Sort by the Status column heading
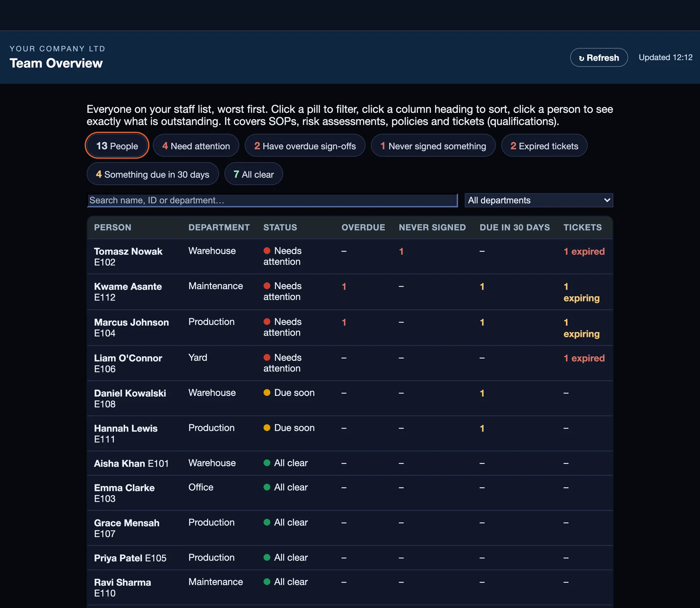Viewport: 700px width, 608px height. pyautogui.click(x=280, y=227)
